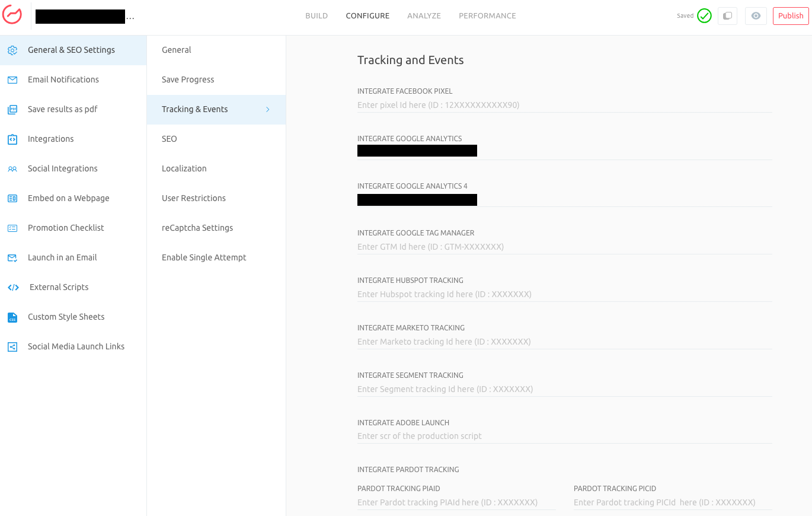
Task: Click the green saved checkmark icon
Action: 704,16
